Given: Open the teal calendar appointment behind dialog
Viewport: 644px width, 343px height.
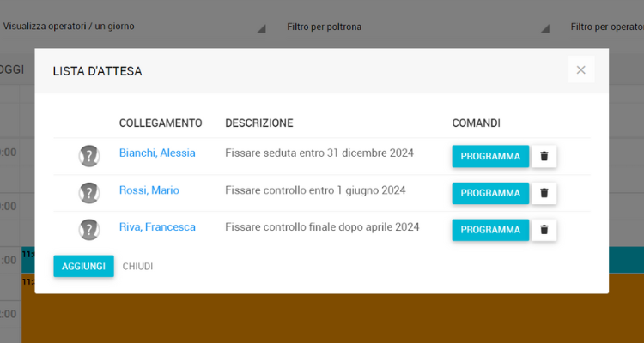Looking at the screenshot, I should 626,260.
